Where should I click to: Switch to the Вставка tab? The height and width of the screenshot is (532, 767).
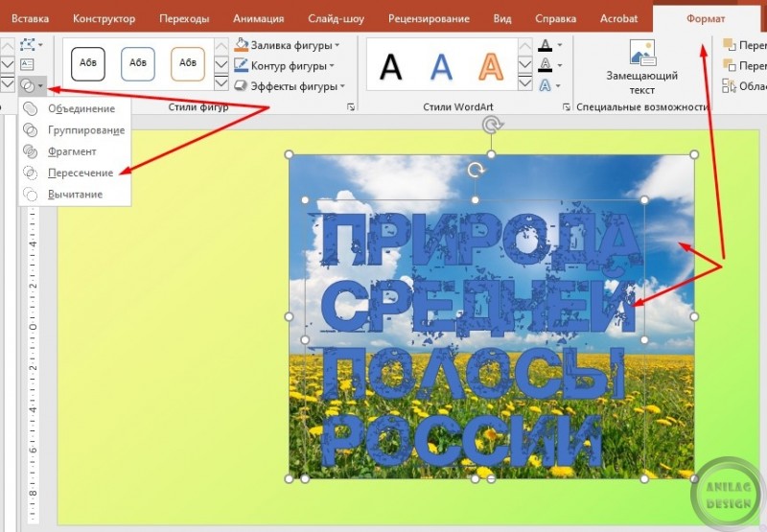(x=30, y=18)
